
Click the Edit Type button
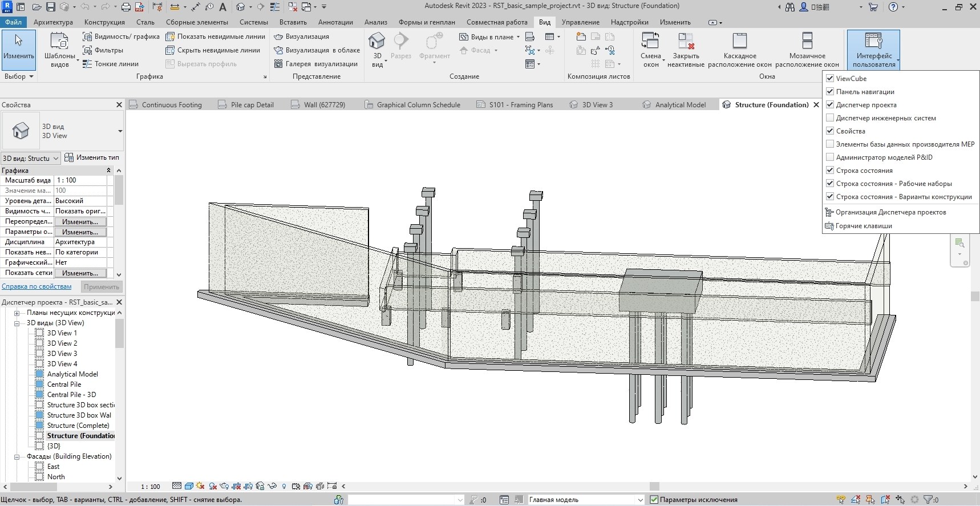(92, 157)
